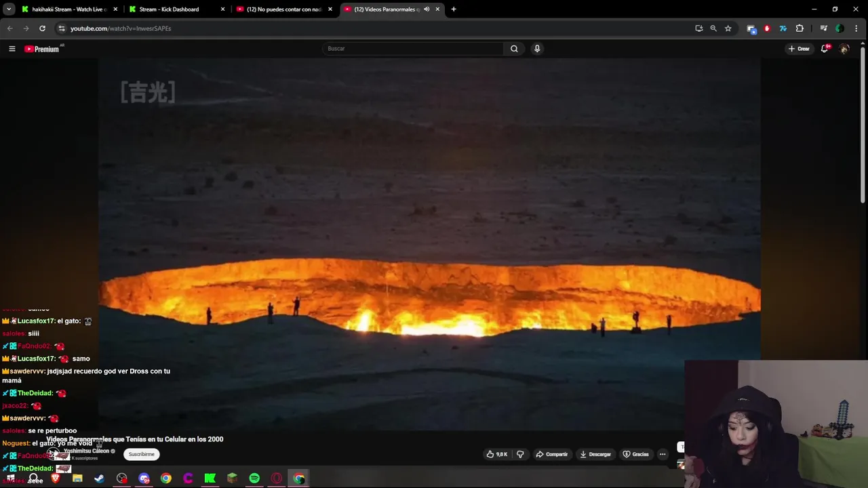
Task: Click the Gracias thanks button
Action: 636,454
